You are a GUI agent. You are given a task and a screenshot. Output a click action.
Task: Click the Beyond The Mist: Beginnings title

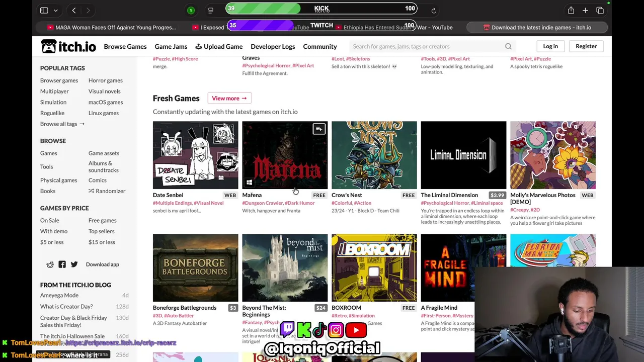264,311
